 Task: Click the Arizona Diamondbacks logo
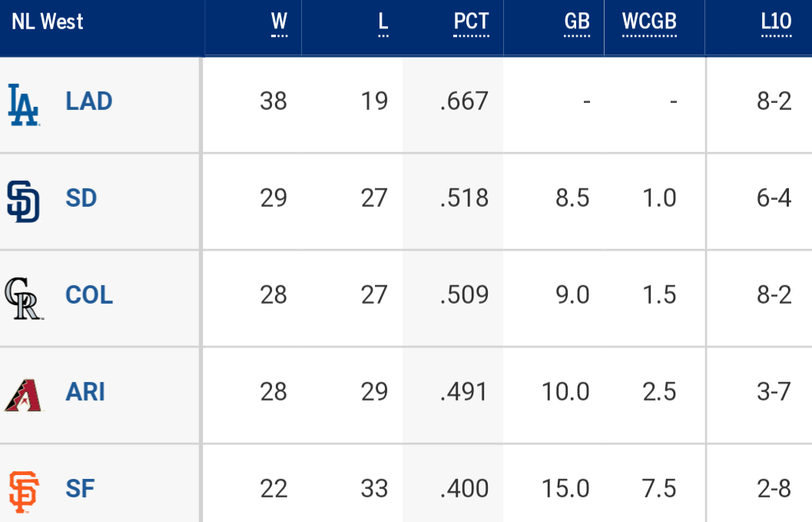click(x=24, y=395)
